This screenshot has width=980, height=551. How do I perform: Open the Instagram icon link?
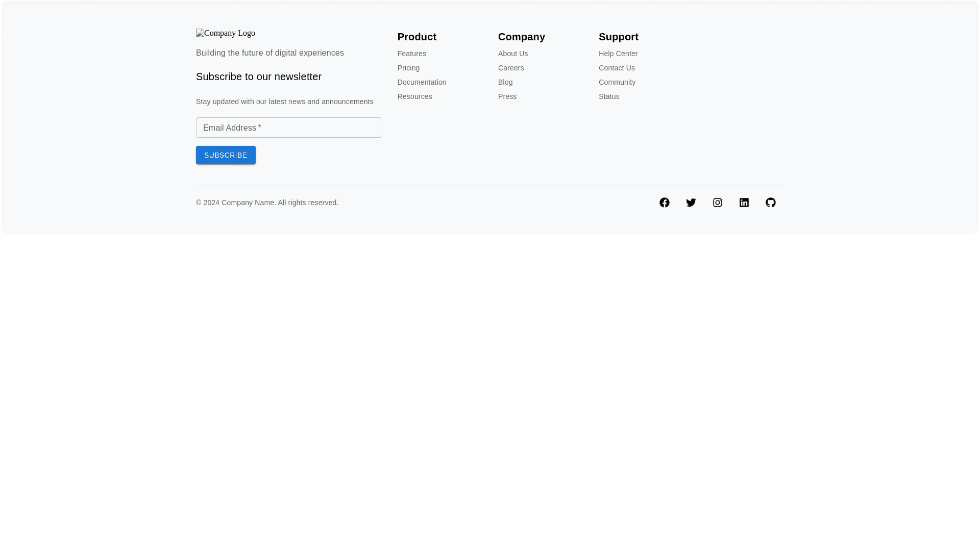[717, 203]
